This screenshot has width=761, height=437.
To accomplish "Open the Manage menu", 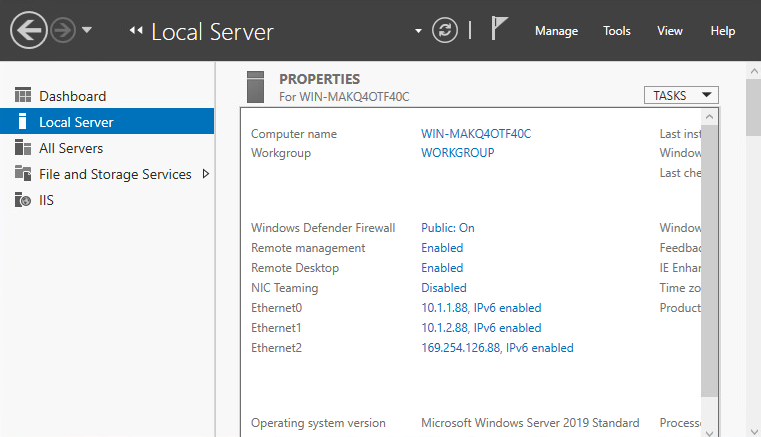I will coord(556,31).
